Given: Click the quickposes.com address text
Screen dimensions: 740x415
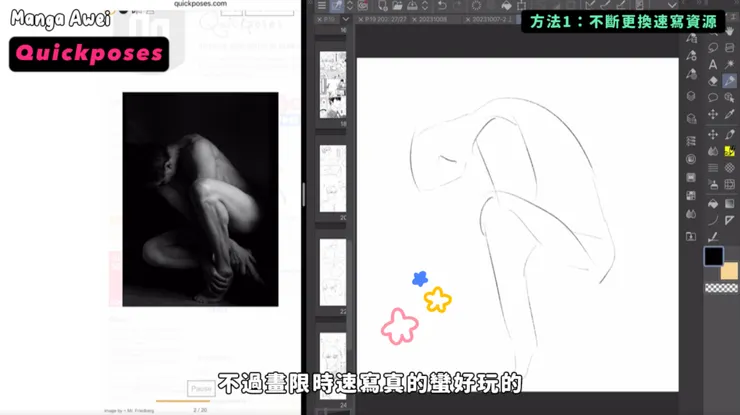Looking at the screenshot, I should tap(200, 4).
